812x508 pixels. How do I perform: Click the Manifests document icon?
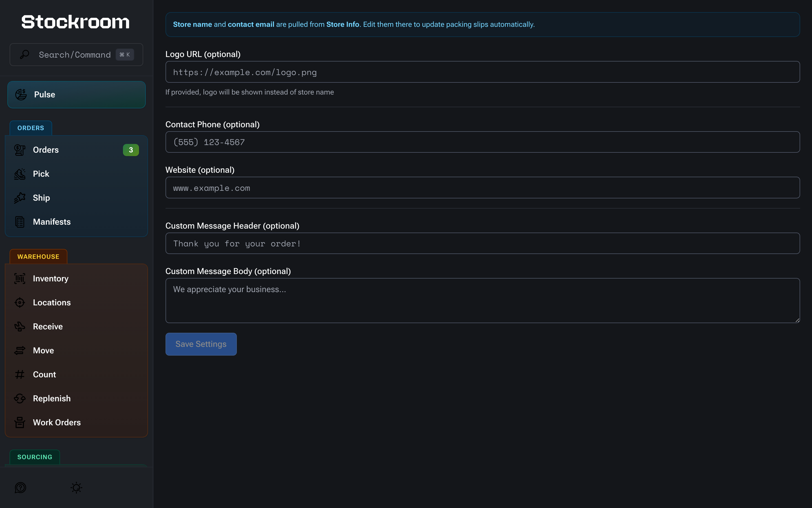20,222
